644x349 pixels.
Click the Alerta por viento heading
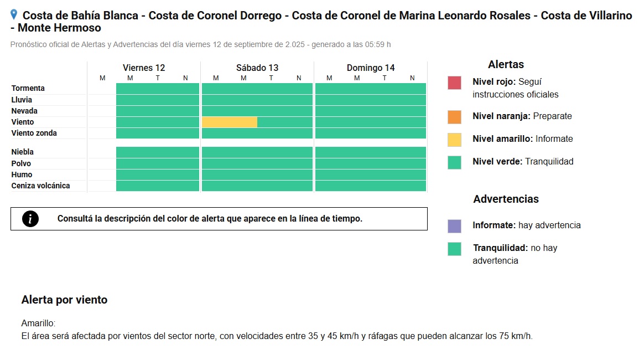(x=65, y=300)
